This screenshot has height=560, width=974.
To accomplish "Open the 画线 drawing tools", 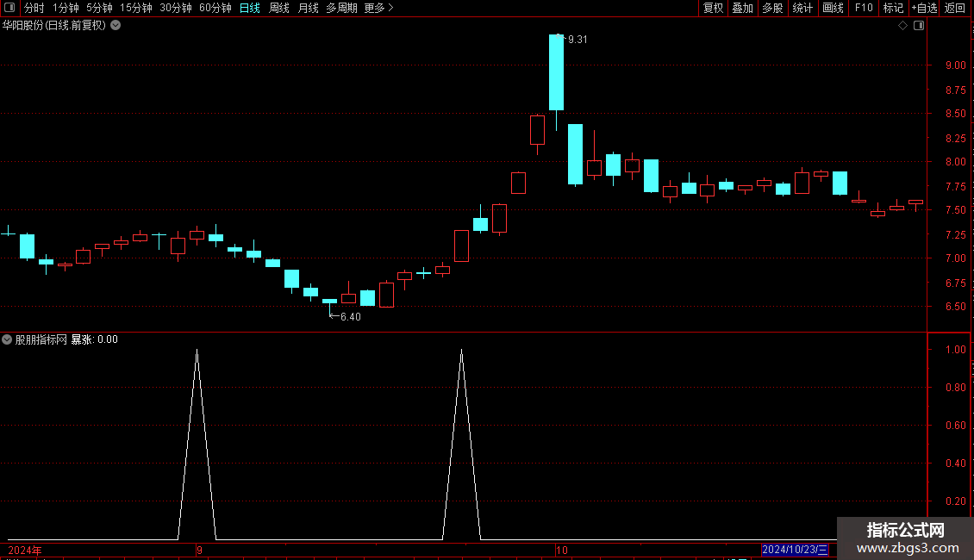I will tap(833, 8).
